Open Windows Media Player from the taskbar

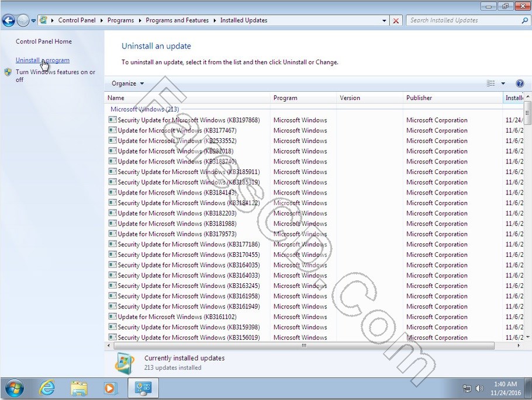click(x=110, y=388)
